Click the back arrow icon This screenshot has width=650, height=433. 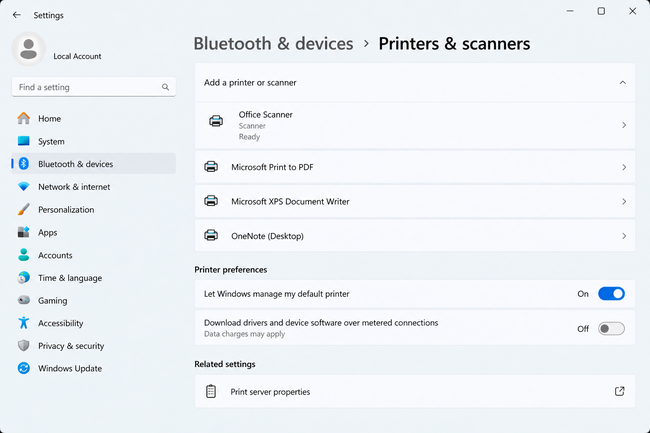[x=17, y=15]
